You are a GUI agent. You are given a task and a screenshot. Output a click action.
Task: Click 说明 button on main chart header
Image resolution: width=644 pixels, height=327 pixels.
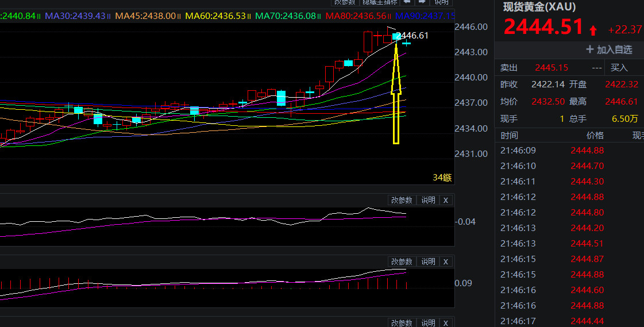(x=440, y=2)
